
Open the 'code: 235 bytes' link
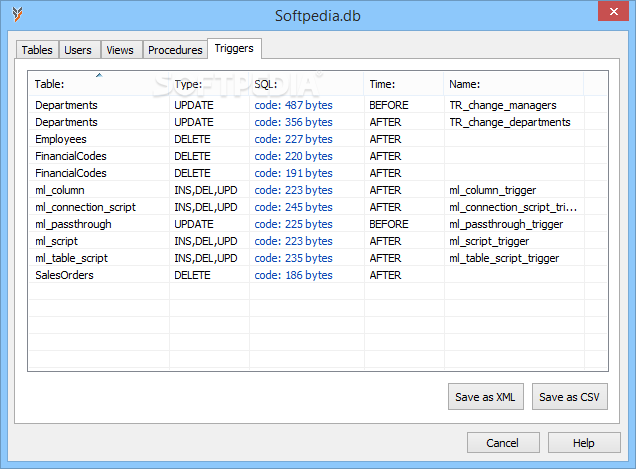[293, 258]
